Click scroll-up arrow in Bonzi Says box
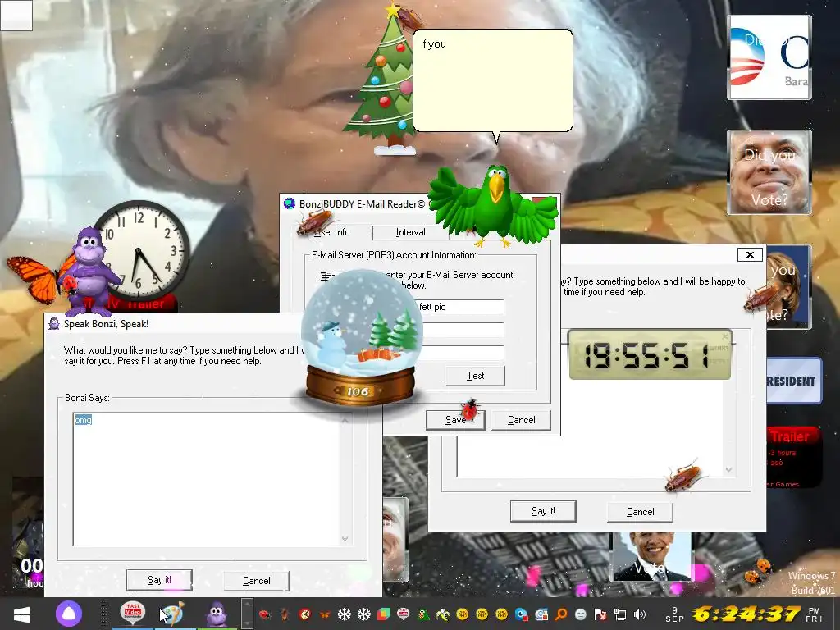Screen dimensions: 840x630 click(x=345, y=421)
